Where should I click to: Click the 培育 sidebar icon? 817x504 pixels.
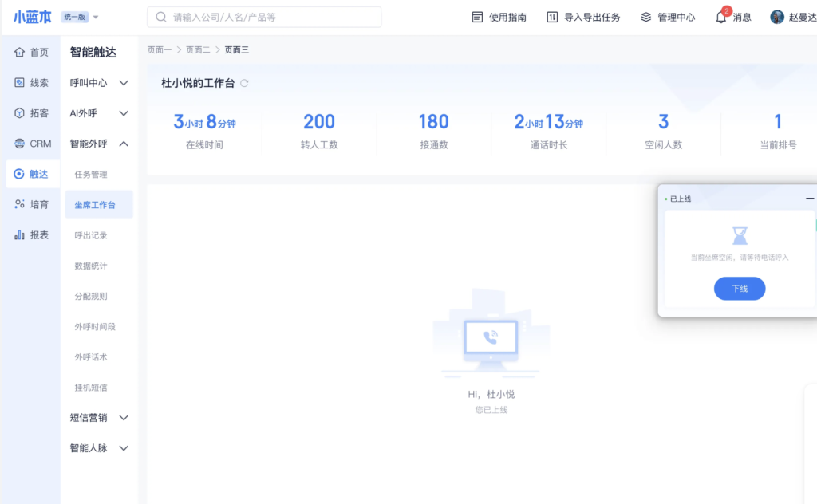[x=19, y=205]
